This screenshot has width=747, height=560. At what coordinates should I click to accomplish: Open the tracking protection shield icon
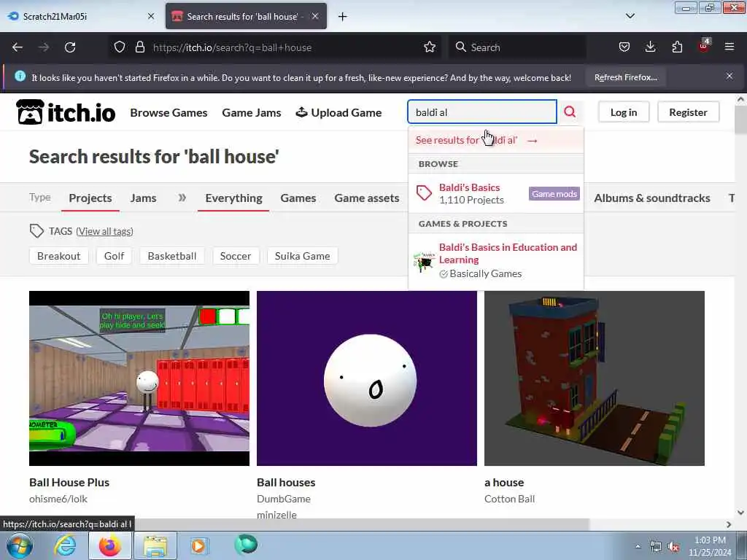120,47
